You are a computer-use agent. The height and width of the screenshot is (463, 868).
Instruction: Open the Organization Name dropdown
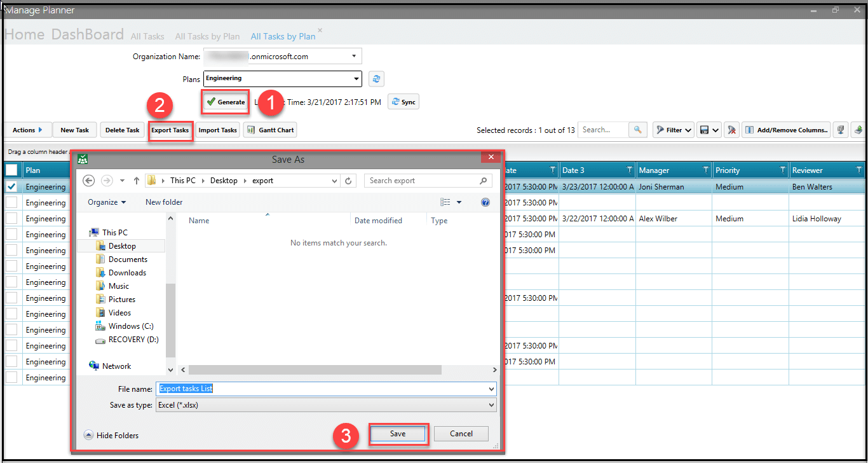354,56
